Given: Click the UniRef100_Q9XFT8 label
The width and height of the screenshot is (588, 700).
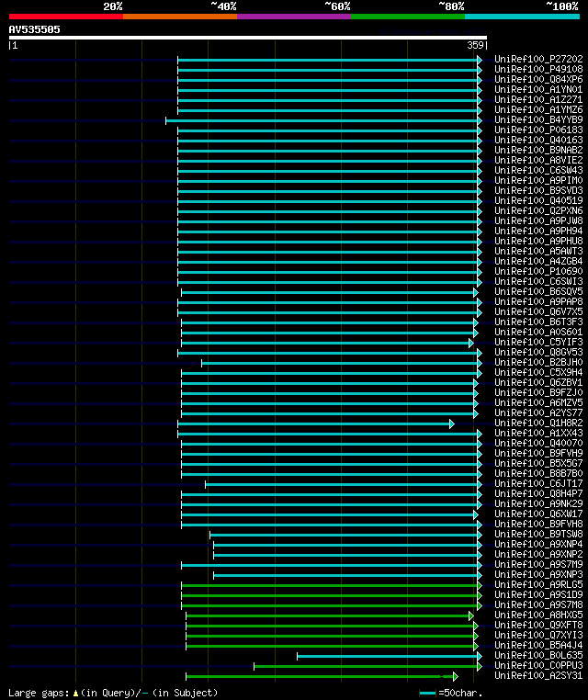Looking at the screenshot, I should (538, 625).
